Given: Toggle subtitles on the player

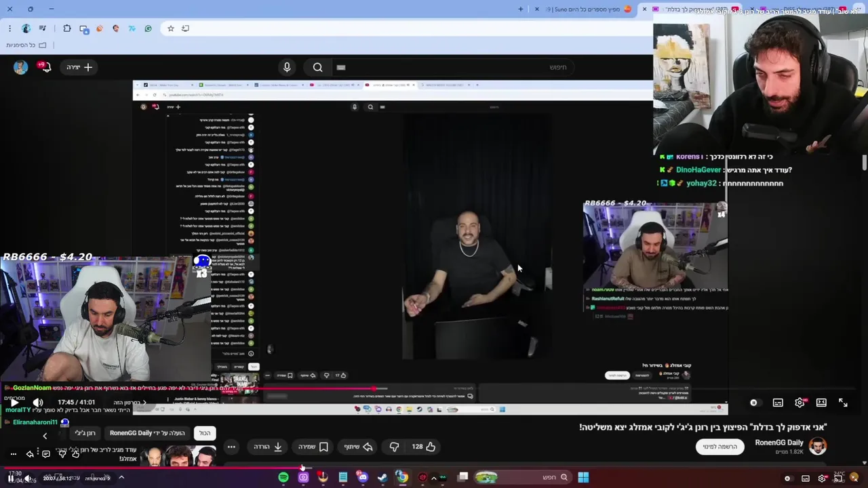Looking at the screenshot, I should (778, 403).
